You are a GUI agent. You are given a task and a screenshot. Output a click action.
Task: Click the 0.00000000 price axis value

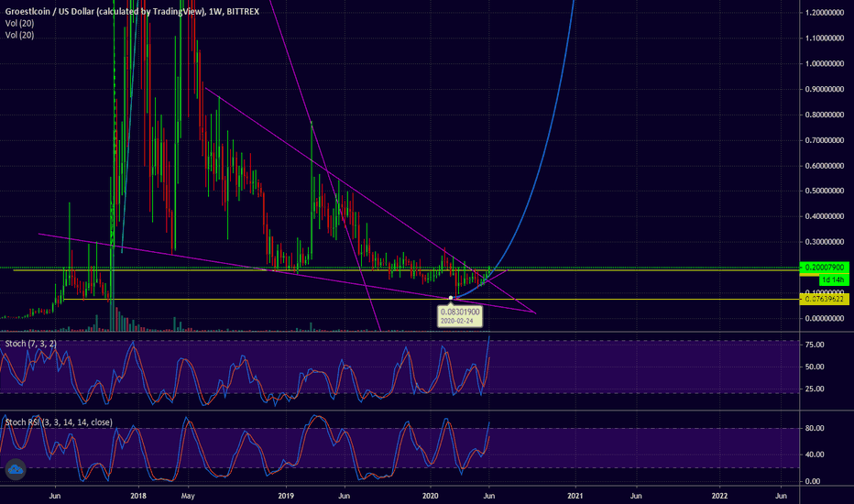click(825, 318)
